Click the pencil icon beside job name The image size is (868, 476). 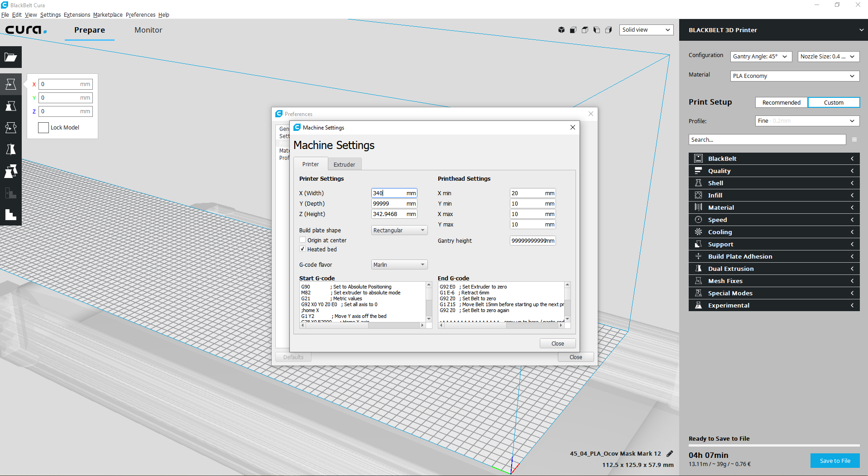pyautogui.click(x=670, y=453)
